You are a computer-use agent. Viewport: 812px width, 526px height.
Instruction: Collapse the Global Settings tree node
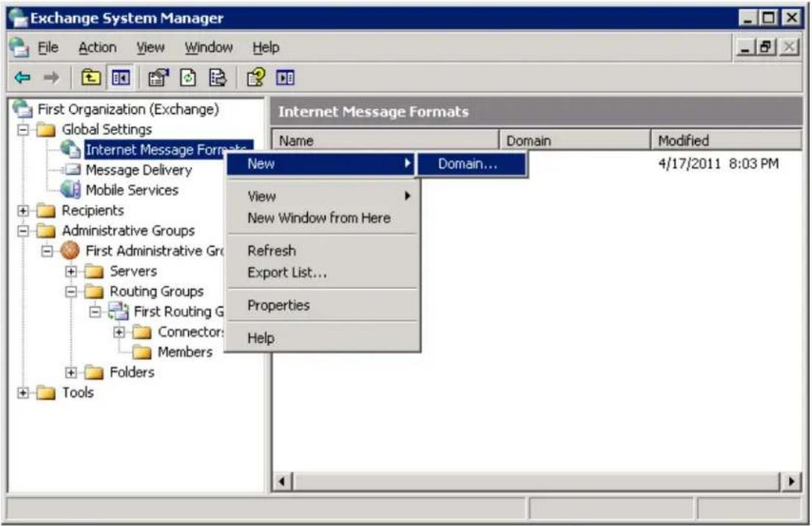click(23, 129)
